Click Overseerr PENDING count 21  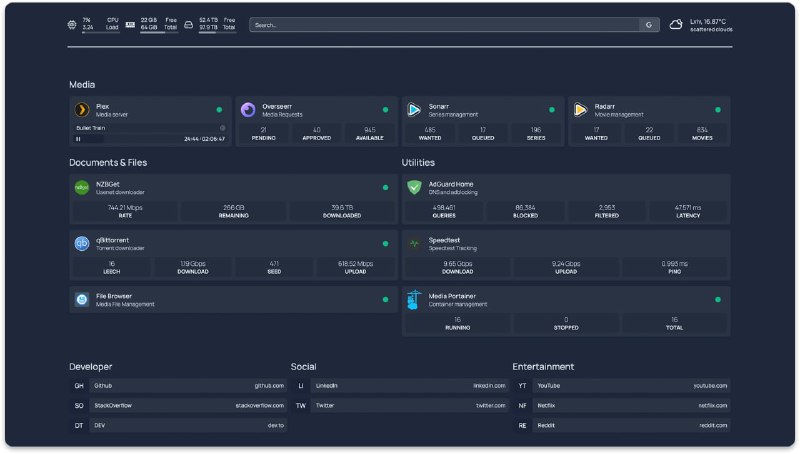pos(264,134)
